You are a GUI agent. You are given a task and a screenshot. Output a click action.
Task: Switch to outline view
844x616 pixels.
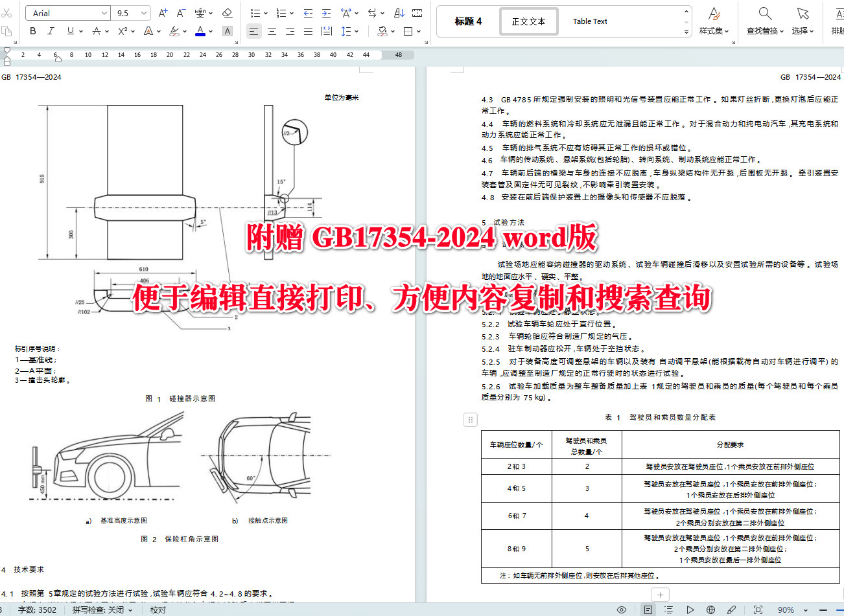(669, 610)
